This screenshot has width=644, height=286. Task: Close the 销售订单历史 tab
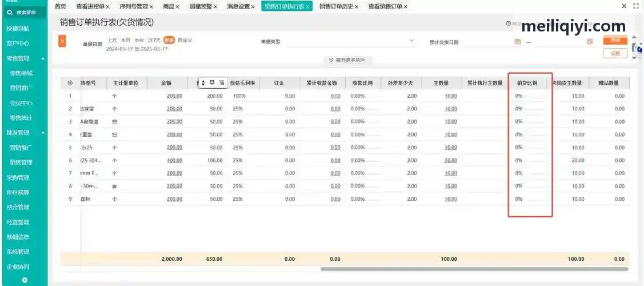click(356, 6)
